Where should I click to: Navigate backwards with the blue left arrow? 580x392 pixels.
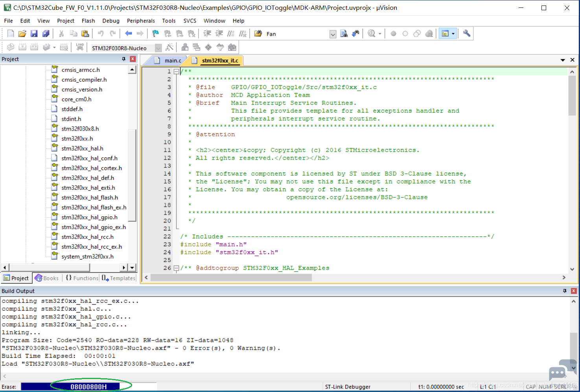pos(128,34)
